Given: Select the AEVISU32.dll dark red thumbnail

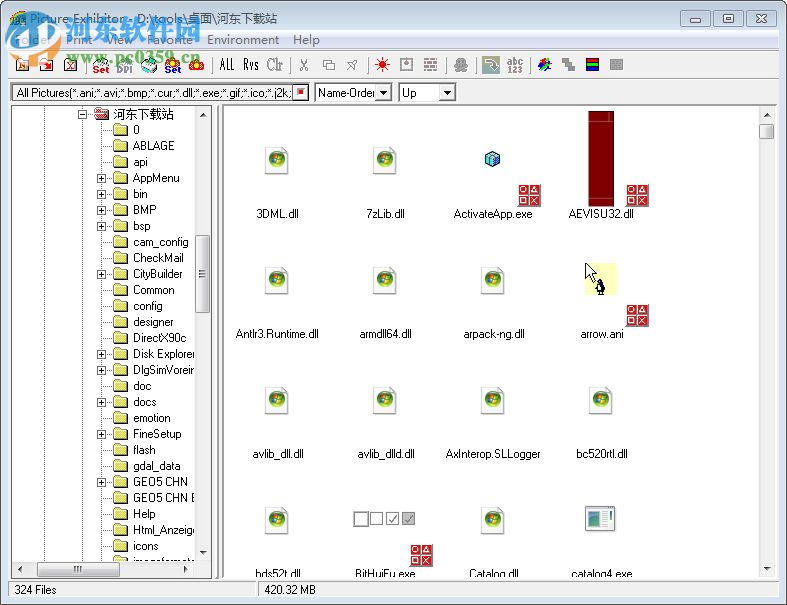Looking at the screenshot, I should (601, 159).
